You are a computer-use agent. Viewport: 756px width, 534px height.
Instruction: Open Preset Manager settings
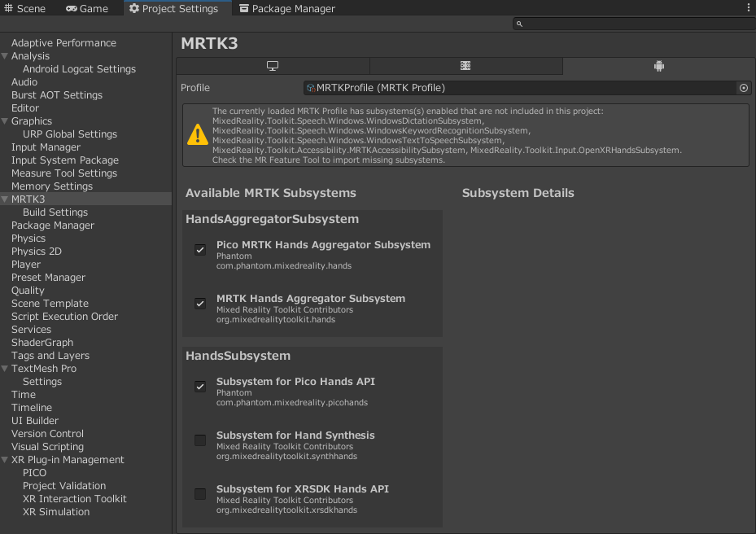coord(48,278)
